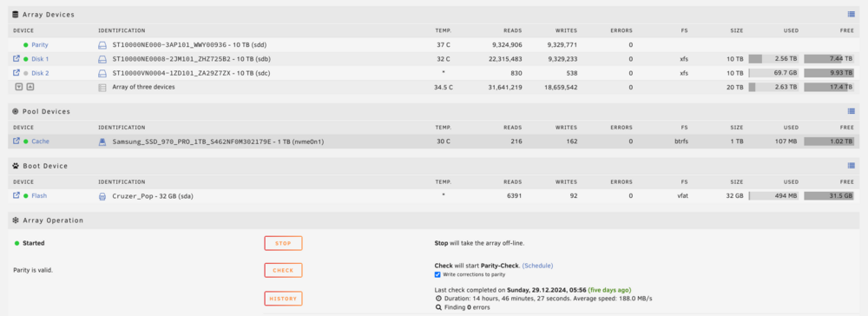Open the parity check Schedule link
Image resolution: width=868 pixels, height=316 pixels.
tap(537, 266)
